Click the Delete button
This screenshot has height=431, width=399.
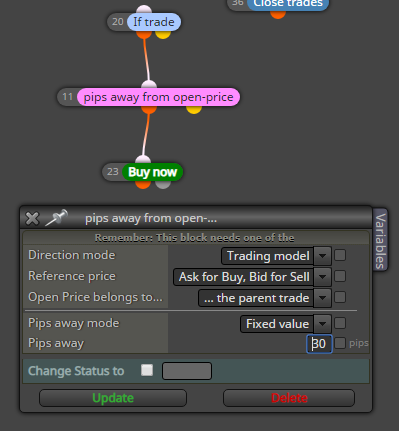point(289,398)
